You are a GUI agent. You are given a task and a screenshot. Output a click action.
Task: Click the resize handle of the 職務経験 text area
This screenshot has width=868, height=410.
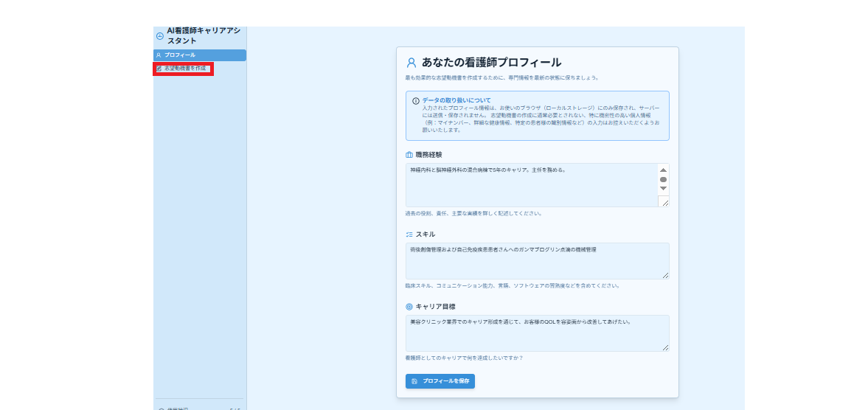point(665,203)
